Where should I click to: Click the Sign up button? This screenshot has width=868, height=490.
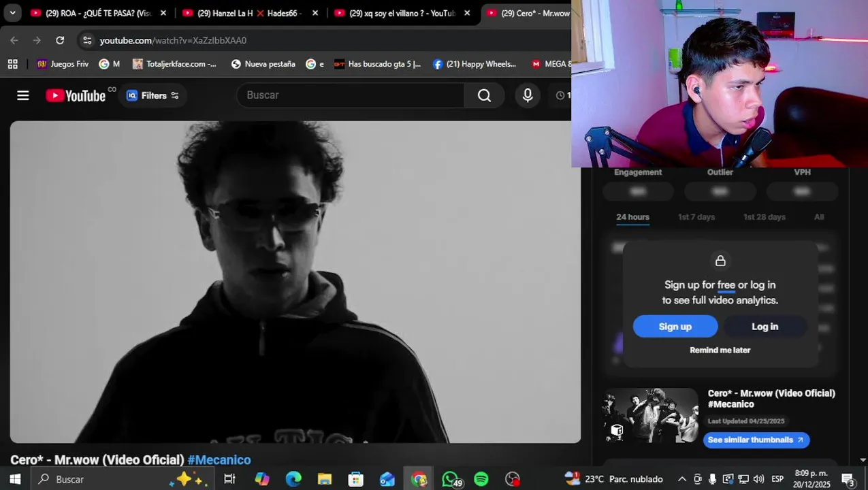pos(675,327)
